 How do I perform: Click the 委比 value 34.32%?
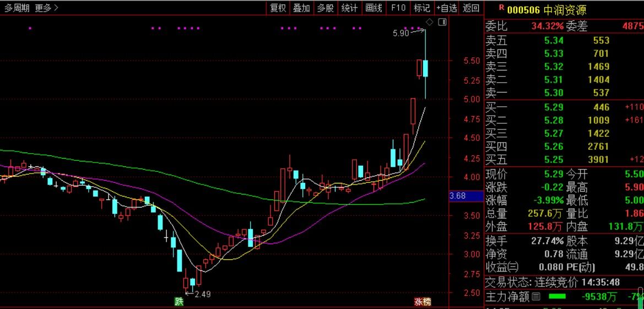(548, 26)
